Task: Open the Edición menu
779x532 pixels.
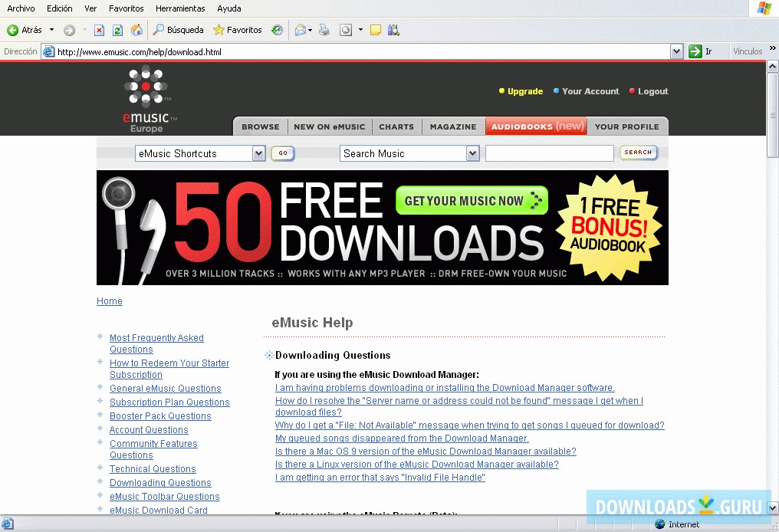Action: click(60, 8)
